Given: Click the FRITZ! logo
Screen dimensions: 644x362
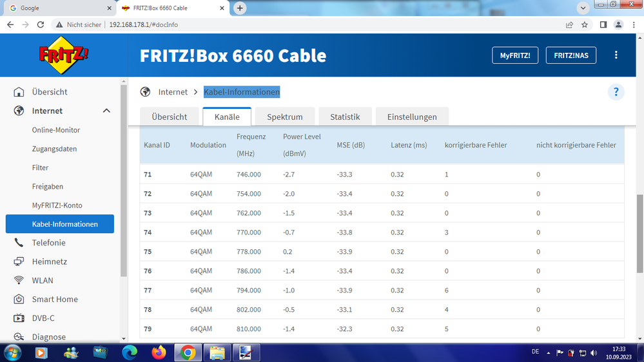Looking at the screenshot, I should click(x=64, y=55).
